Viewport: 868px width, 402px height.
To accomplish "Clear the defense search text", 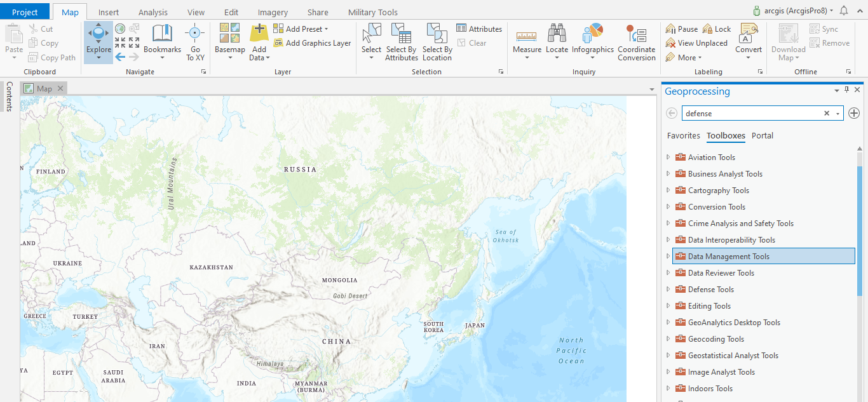I will (x=826, y=113).
